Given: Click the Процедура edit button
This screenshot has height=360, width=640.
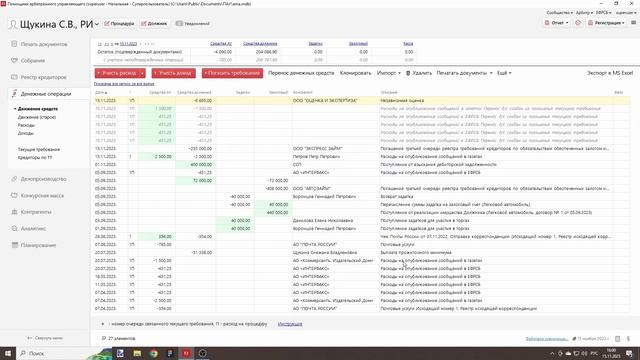Looking at the screenshot, I should [119, 24].
